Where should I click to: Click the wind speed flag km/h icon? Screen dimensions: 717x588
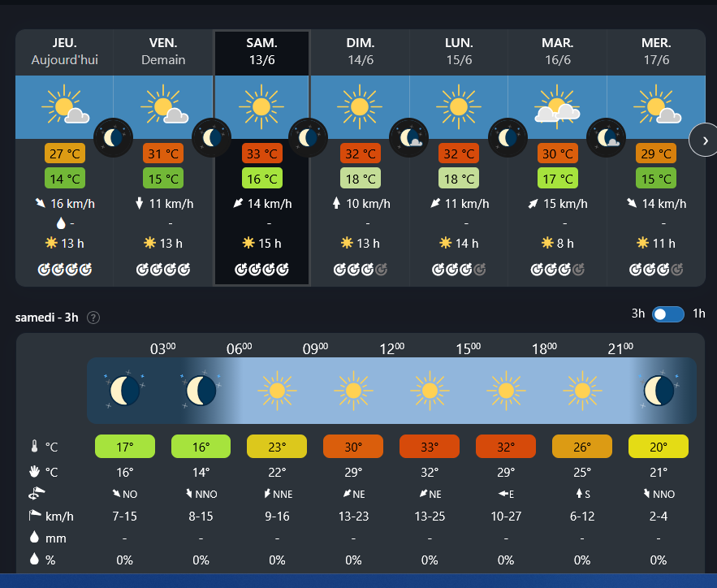click(x=35, y=516)
